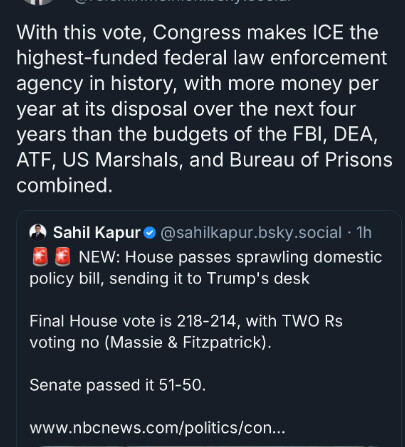The image size is (405, 447).
Task: Click the 'highest-funded federal law enforcement' line
Action: click(x=202, y=58)
